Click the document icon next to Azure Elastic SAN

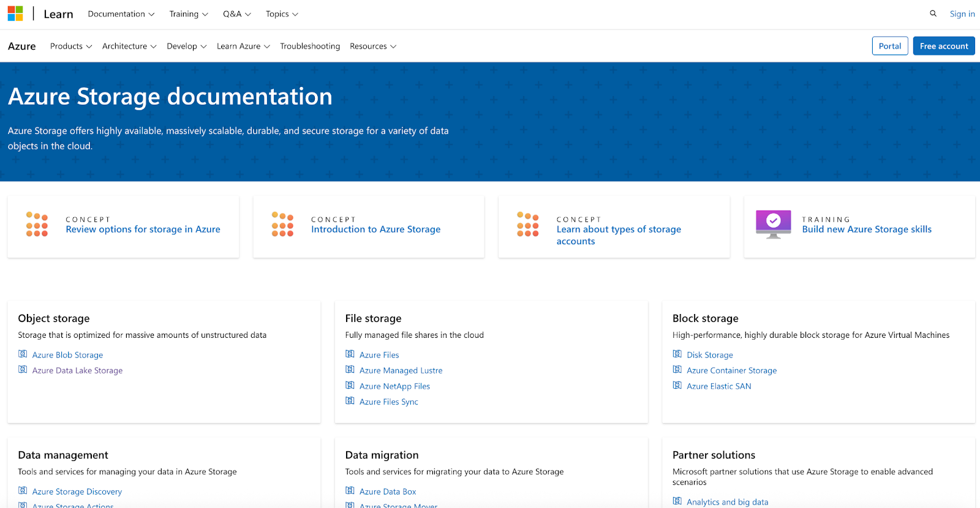[677, 386]
